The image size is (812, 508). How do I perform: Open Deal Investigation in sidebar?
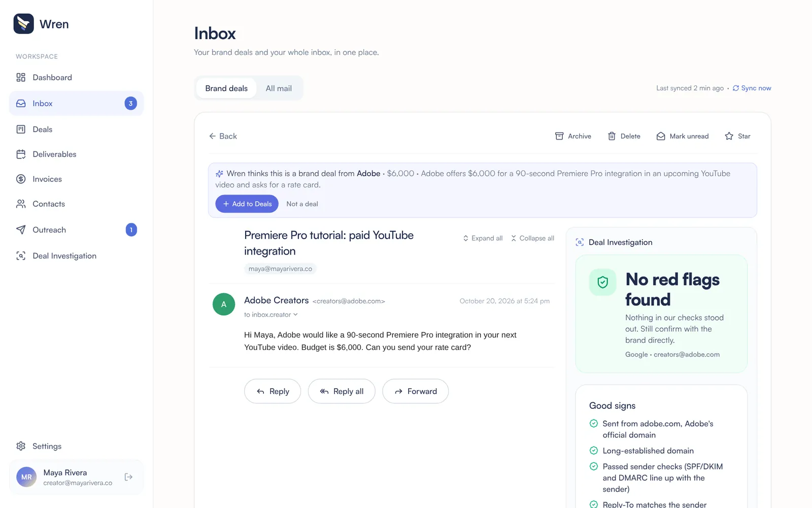coord(76,256)
